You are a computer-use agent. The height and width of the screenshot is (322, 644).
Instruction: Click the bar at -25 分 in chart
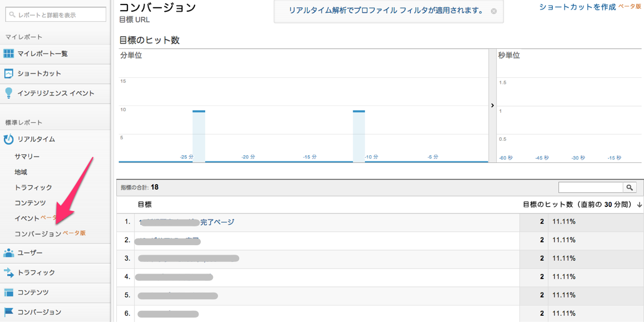199,136
